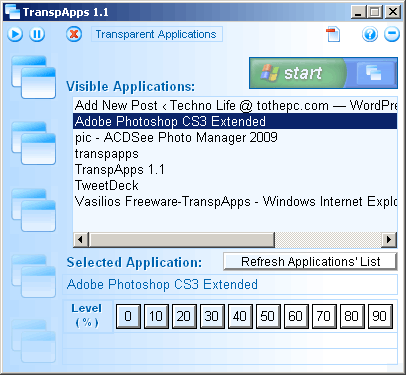Screen dimensions: 406x375
Task: Set transparency level to 20
Action: pyautogui.click(x=184, y=316)
